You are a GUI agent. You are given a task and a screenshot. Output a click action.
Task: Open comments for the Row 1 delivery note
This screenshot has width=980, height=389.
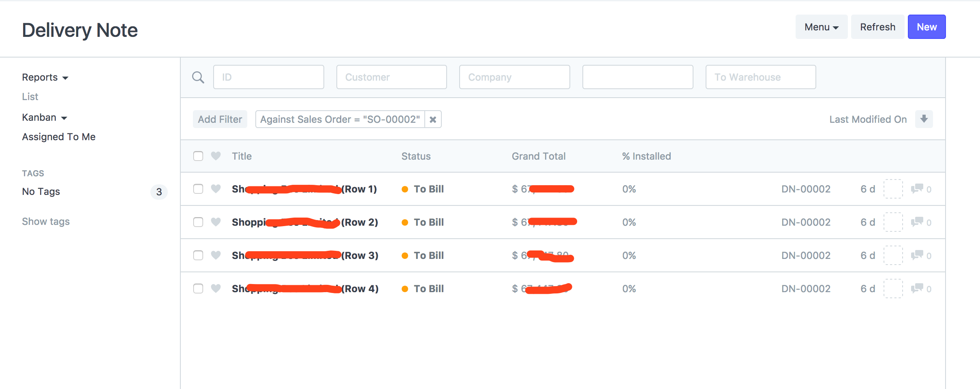tap(916, 189)
